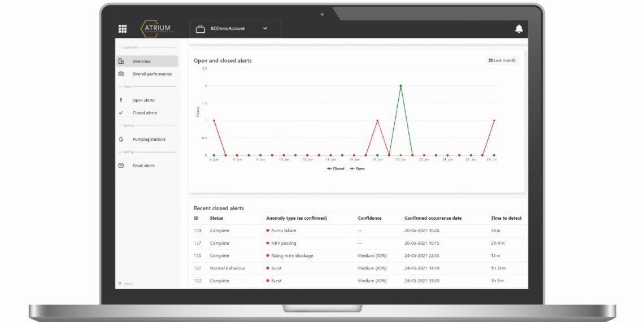
Task: Toggle the Open series in chart legend
Action: coord(357,168)
